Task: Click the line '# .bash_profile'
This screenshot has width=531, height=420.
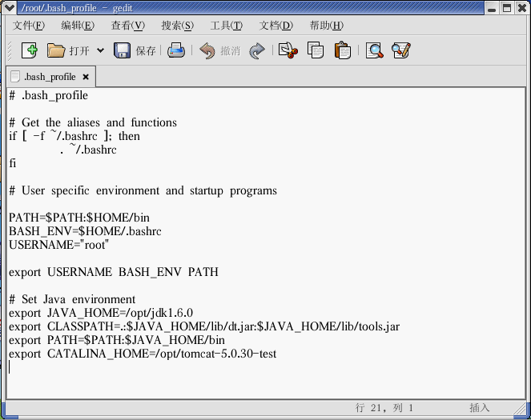Action: (48, 96)
